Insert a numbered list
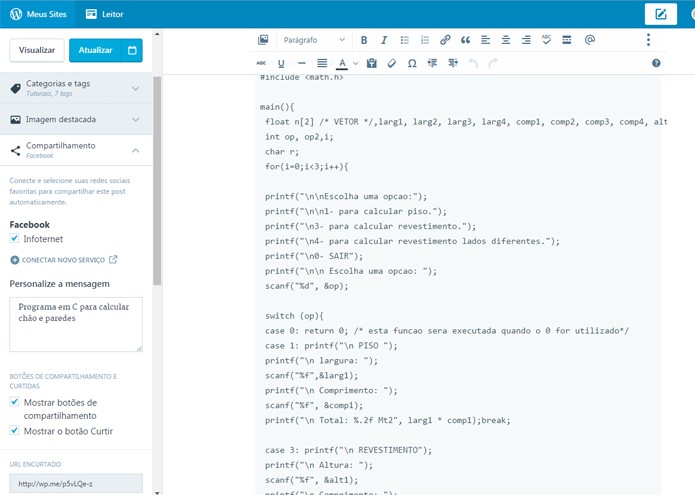 (x=425, y=40)
